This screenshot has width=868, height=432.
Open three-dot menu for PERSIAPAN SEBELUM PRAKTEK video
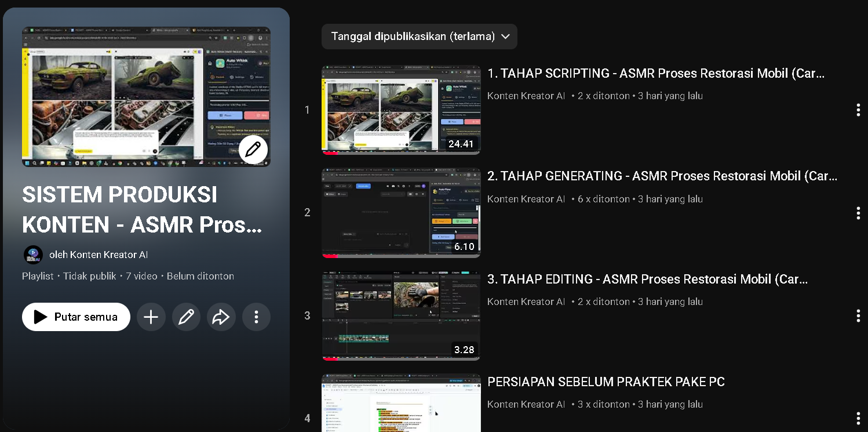858,418
